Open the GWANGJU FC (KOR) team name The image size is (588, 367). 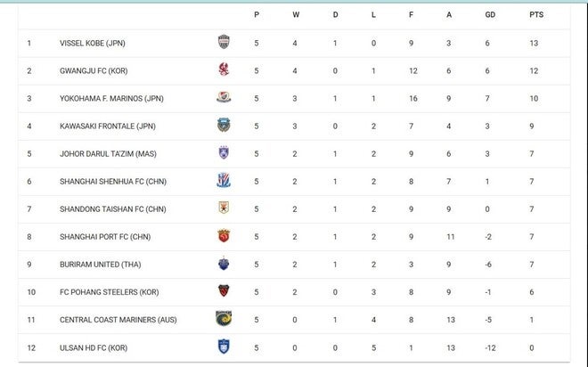click(92, 69)
